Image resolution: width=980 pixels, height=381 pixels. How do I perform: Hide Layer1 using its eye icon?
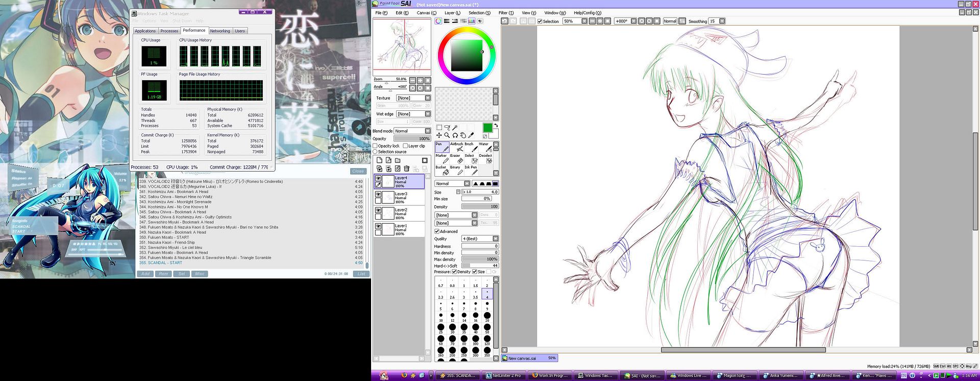(378, 226)
